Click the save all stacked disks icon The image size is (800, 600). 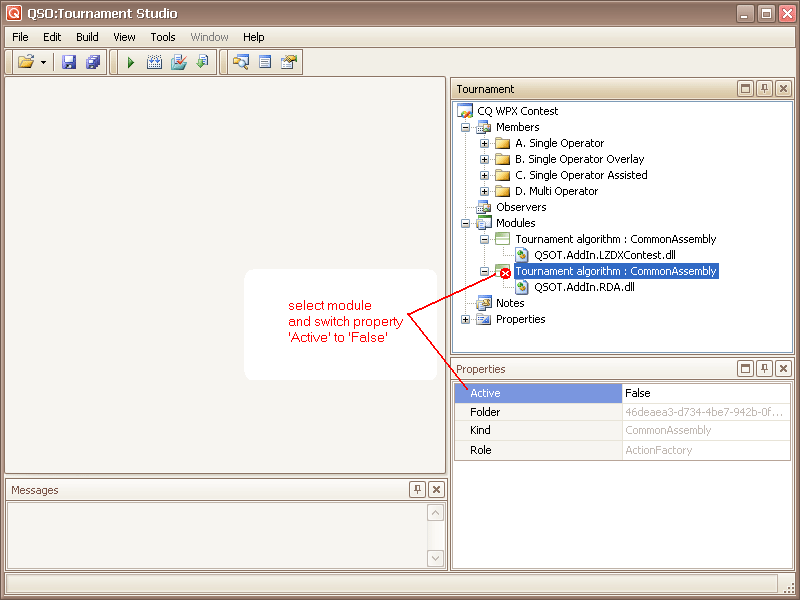point(93,62)
